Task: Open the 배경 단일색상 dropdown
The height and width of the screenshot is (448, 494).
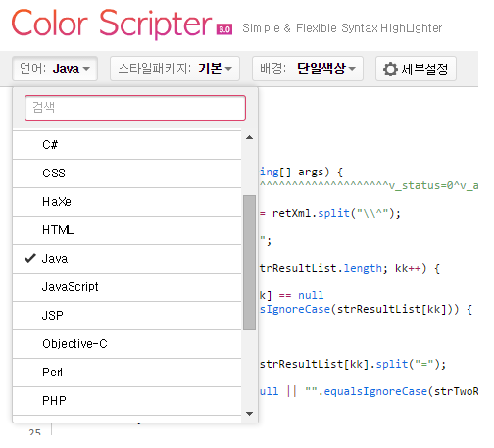Action: coord(308,69)
